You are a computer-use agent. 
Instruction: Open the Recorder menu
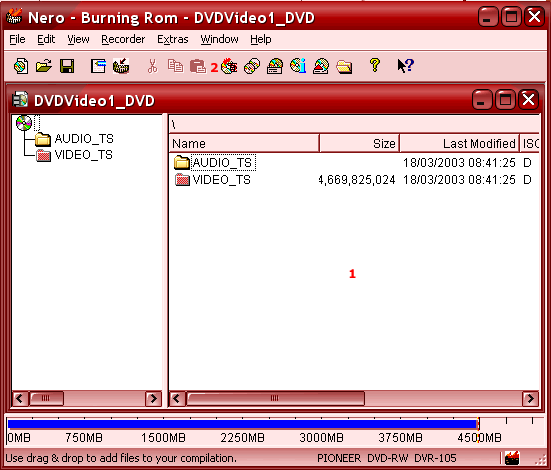[123, 39]
